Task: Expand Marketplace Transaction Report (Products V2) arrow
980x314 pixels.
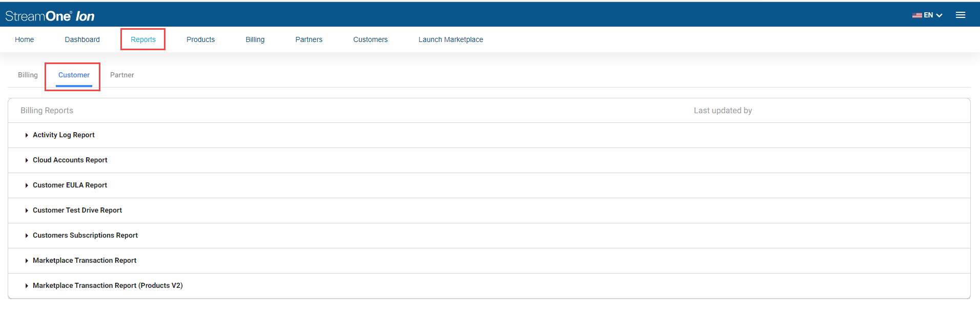Action: tap(27, 286)
